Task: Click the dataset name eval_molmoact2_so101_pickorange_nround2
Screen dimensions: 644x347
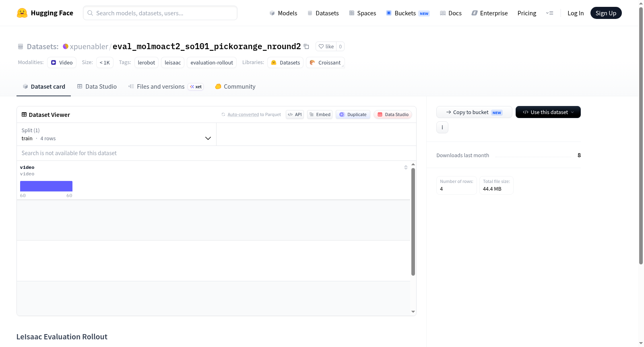Action: (x=206, y=46)
